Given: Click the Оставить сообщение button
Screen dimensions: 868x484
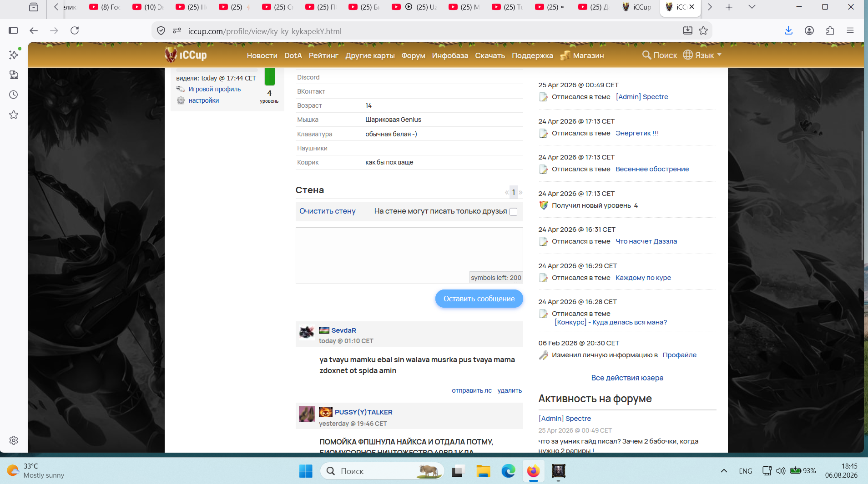Looking at the screenshot, I should point(479,299).
